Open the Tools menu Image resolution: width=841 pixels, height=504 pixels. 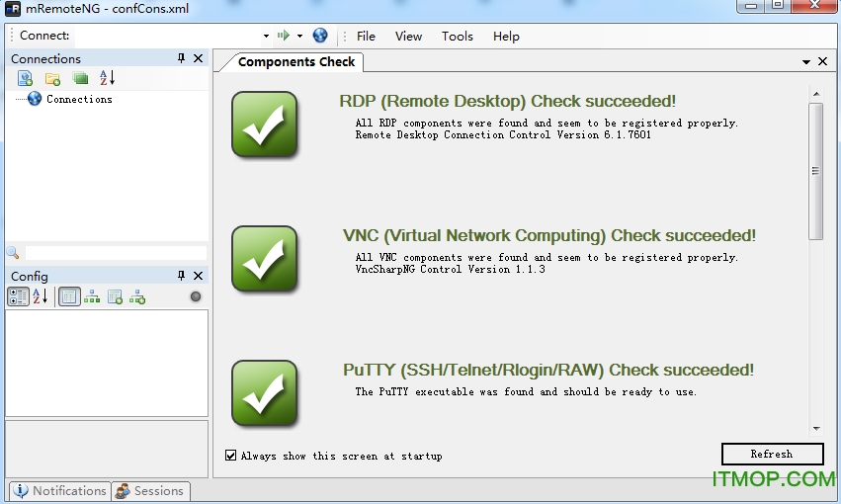(457, 36)
